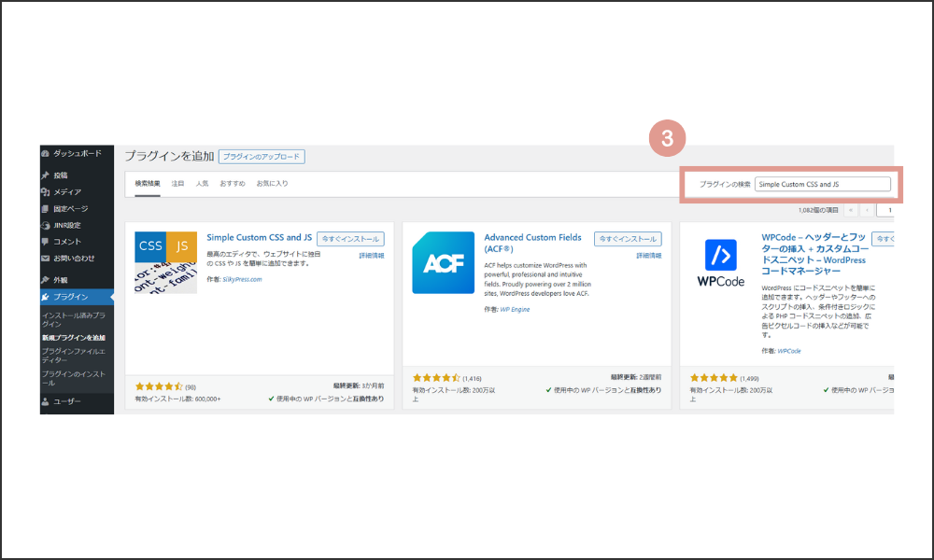Image resolution: width=934 pixels, height=560 pixels.
Task: Click the JIN設定 icon in the sidebar
Action: click(45, 226)
